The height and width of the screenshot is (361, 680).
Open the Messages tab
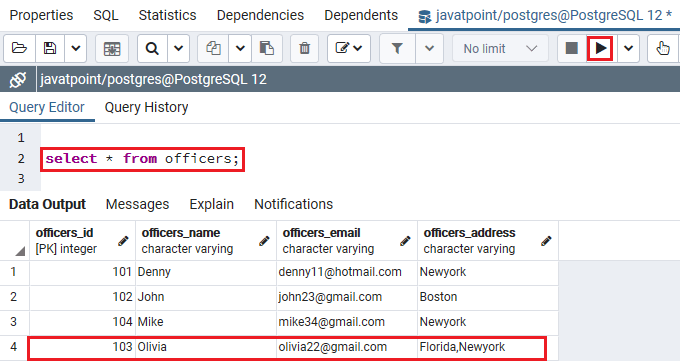(x=137, y=204)
